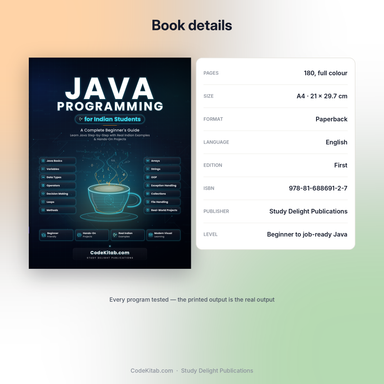
Task: Select the ISBN number 978-81-688691-2-7
Action: coord(318,188)
